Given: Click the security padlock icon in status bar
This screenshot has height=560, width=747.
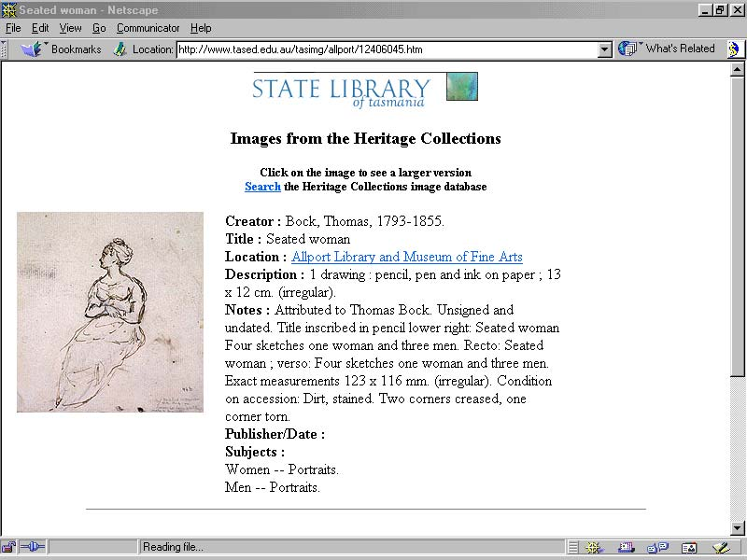Looking at the screenshot, I should point(8,547).
